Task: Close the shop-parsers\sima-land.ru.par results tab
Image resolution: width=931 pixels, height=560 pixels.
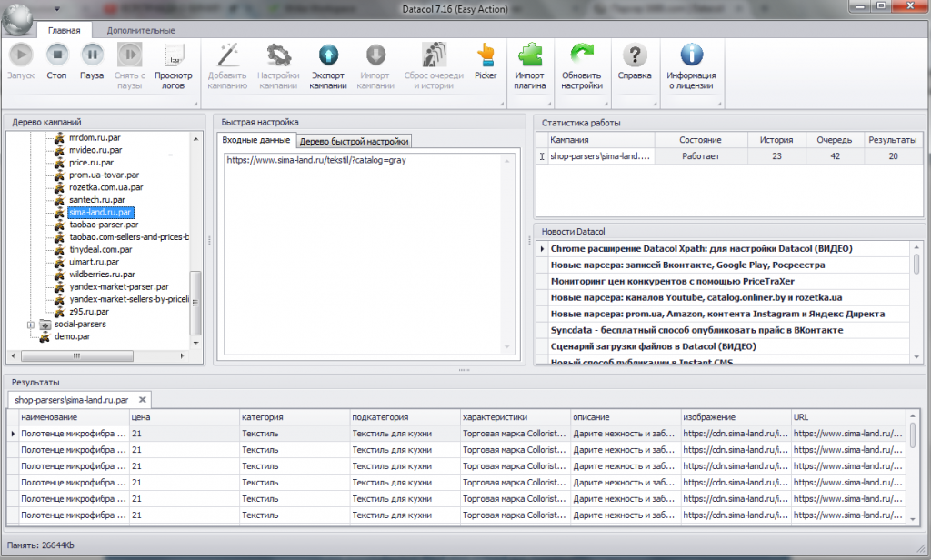Action: click(x=141, y=399)
